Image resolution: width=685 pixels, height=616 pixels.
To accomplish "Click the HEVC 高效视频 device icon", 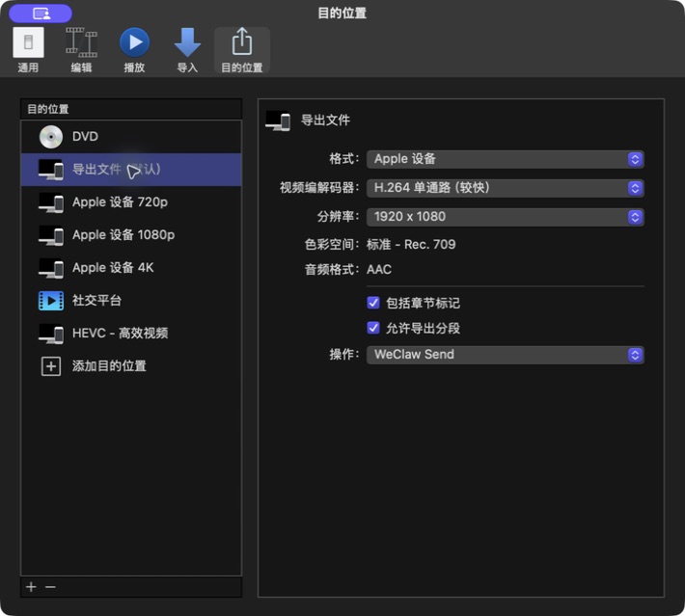I will (51, 334).
